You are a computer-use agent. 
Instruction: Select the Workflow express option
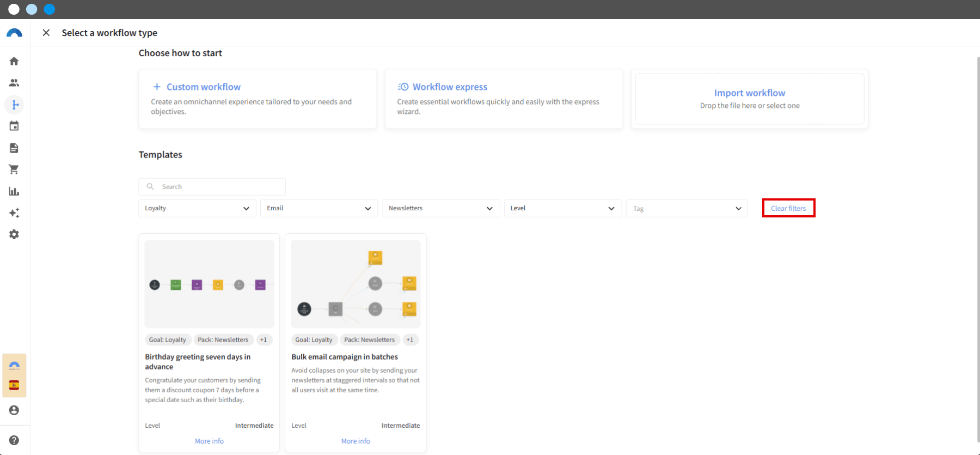pos(504,99)
